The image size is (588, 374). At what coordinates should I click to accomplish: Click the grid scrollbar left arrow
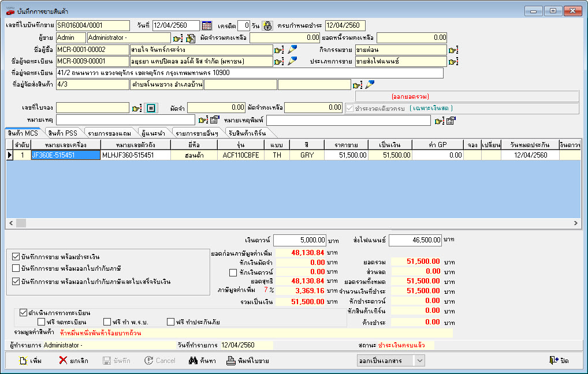click(11, 223)
